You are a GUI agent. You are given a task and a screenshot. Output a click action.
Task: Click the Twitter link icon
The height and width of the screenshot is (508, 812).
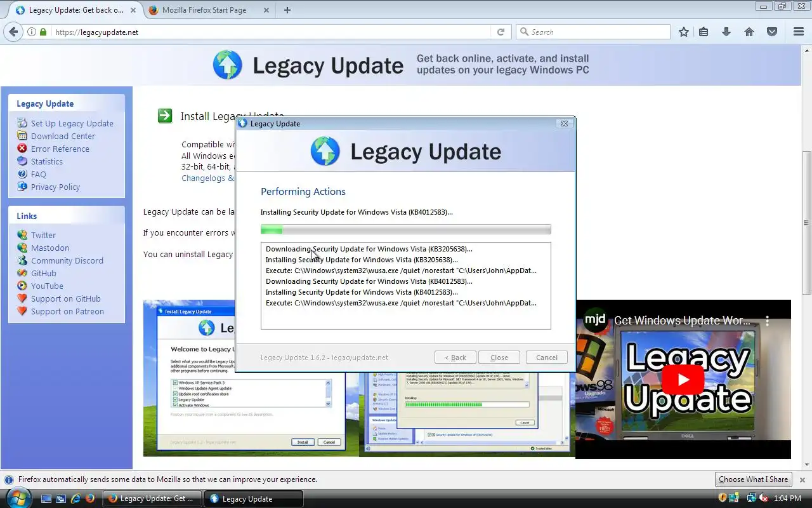[22, 235]
